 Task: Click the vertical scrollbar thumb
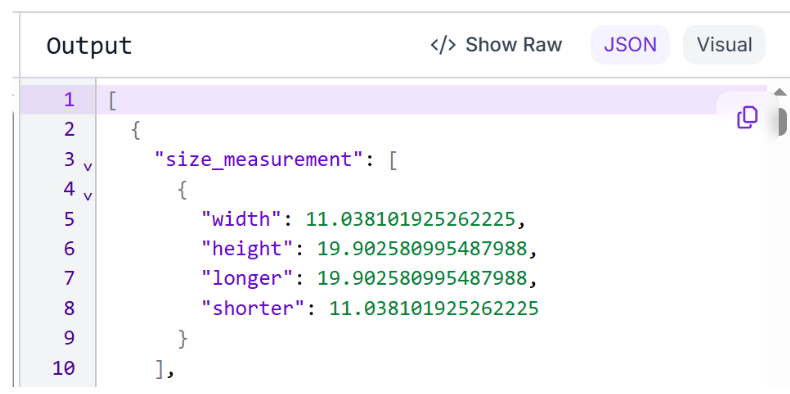coord(781,121)
